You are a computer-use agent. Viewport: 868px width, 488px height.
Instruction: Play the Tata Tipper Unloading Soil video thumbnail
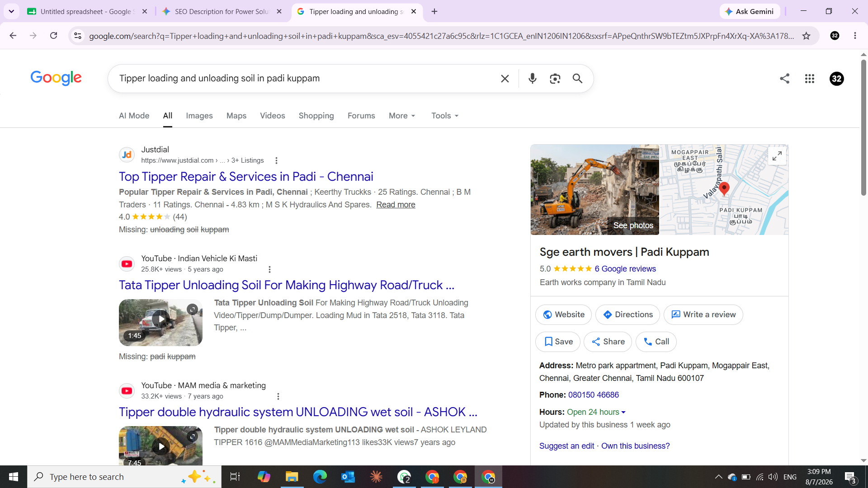160,322
